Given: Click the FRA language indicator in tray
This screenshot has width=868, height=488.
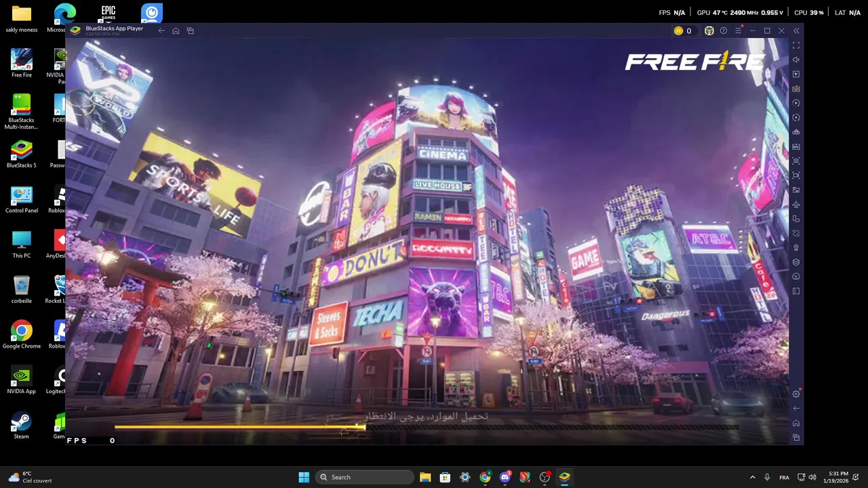Looking at the screenshot, I should pyautogui.click(x=784, y=477).
